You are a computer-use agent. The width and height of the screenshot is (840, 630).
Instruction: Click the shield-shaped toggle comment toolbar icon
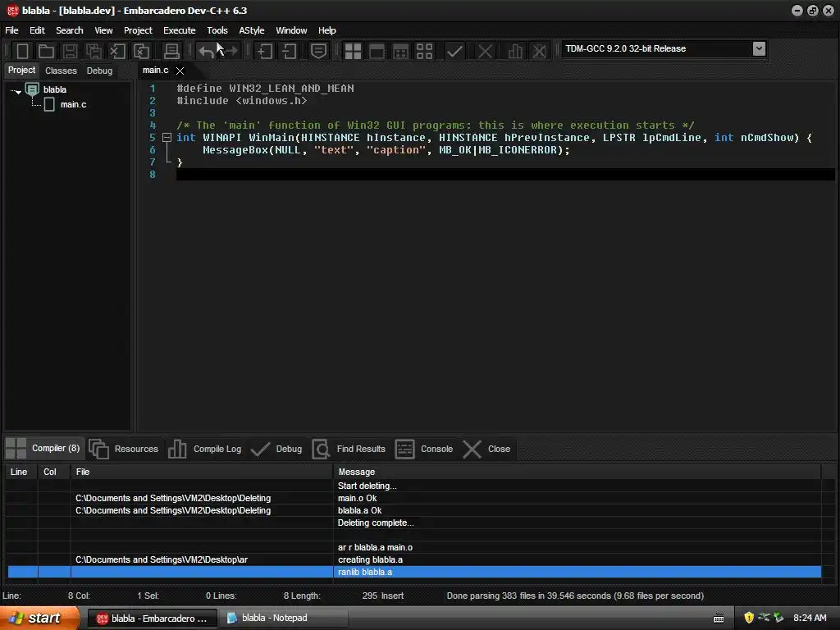coord(318,51)
